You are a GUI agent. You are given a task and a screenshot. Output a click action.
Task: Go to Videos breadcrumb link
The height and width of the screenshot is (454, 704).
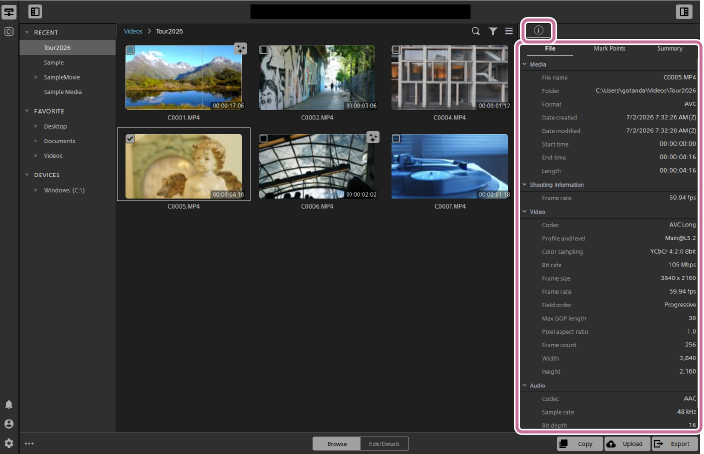[133, 31]
